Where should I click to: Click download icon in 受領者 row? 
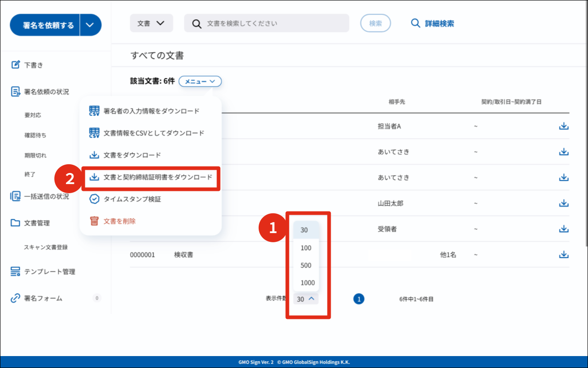coord(564,229)
